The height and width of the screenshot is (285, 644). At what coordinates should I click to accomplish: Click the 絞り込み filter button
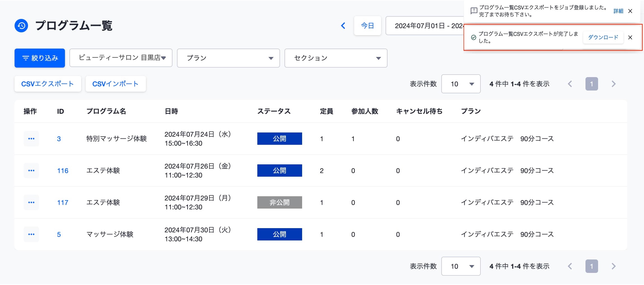click(x=40, y=58)
